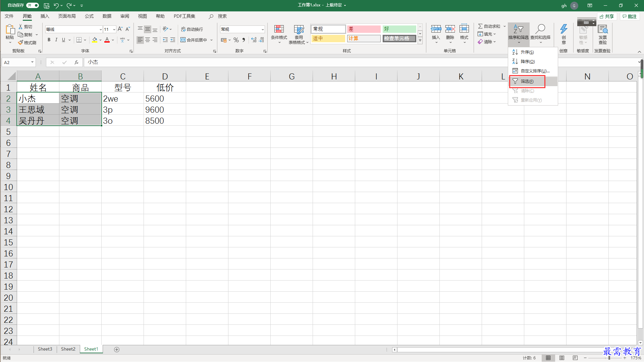Increase font size with larger A icon
The height and width of the screenshot is (362, 644).
(x=120, y=29)
